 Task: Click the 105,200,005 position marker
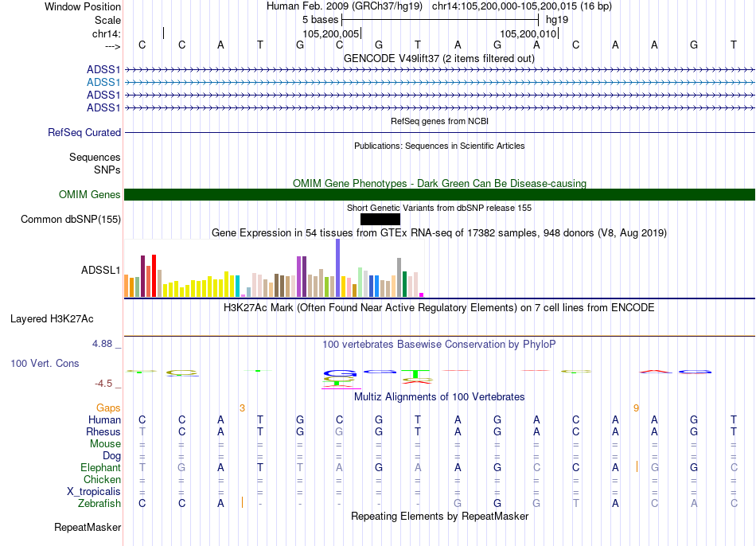click(331, 33)
